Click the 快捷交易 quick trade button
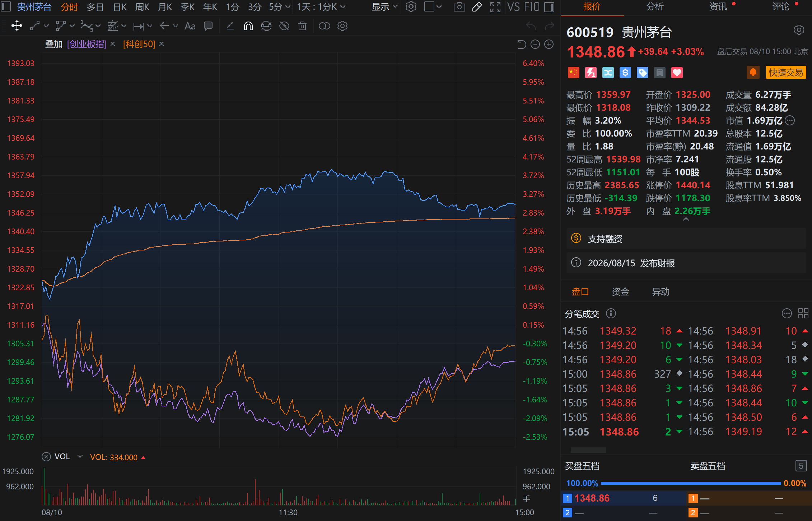This screenshot has height=521, width=812. point(786,72)
